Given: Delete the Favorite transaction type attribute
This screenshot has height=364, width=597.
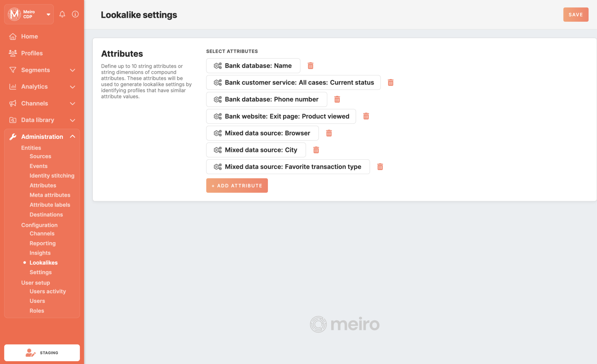Looking at the screenshot, I should [x=380, y=167].
